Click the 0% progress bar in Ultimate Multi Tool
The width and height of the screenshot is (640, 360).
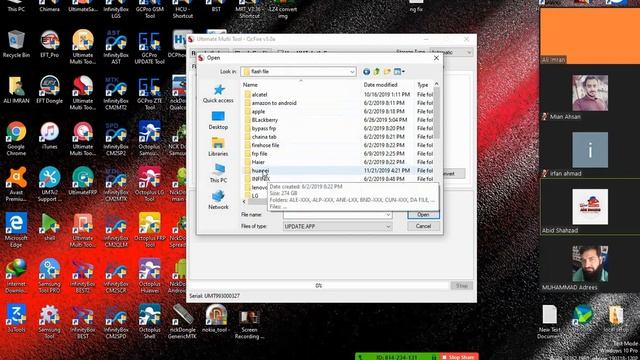(x=318, y=286)
